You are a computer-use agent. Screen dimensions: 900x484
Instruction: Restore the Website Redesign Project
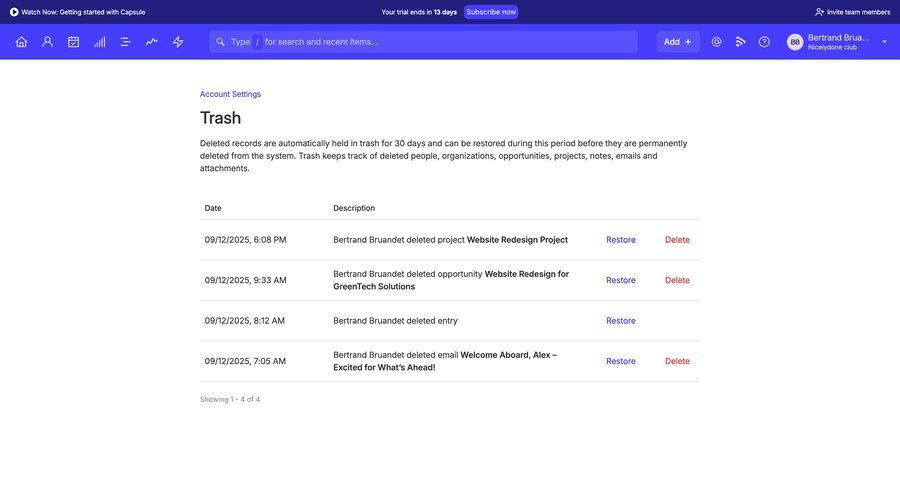click(620, 240)
